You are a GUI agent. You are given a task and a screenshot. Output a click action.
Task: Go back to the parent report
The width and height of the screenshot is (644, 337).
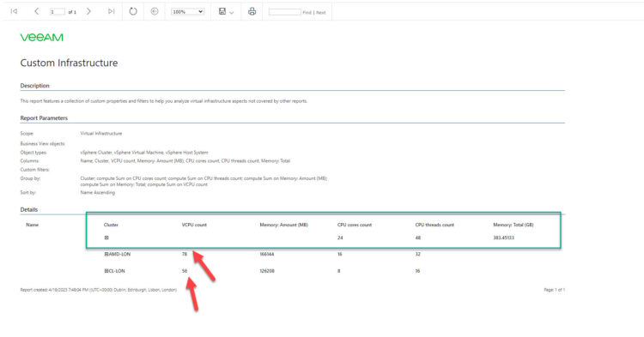(155, 11)
